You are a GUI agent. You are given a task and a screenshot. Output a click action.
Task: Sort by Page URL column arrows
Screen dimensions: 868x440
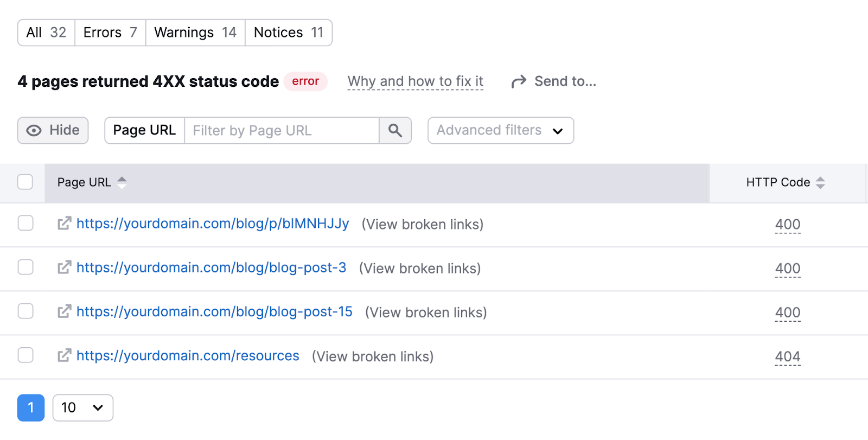point(122,182)
